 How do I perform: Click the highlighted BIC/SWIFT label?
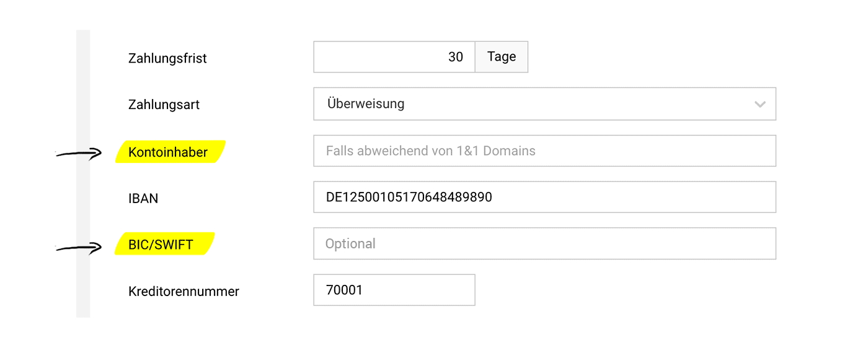tap(161, 245)
